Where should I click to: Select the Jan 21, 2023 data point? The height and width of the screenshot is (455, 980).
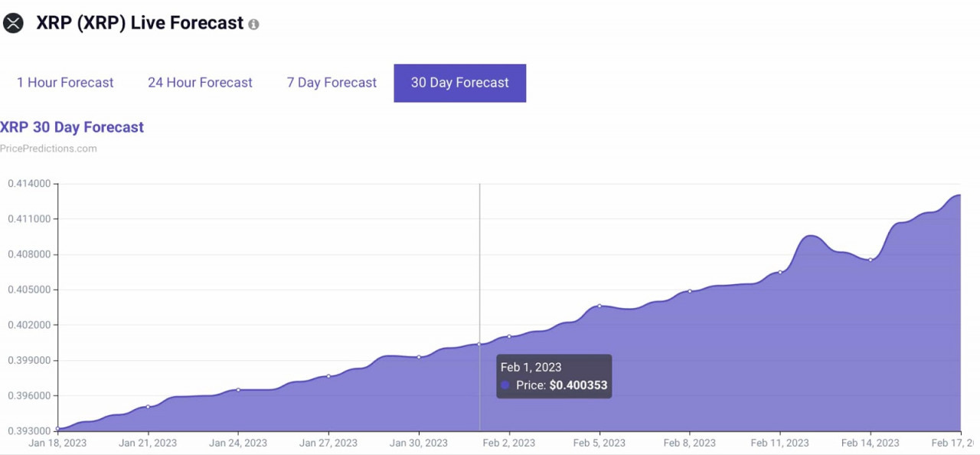(x=148, y=407)
